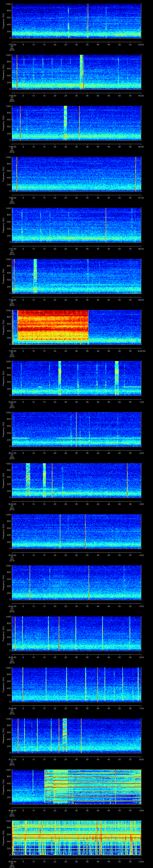Select the 7:59:00 spectrogram with red broadband burst
Screen dimensions: 153x868
coord(76,327)
